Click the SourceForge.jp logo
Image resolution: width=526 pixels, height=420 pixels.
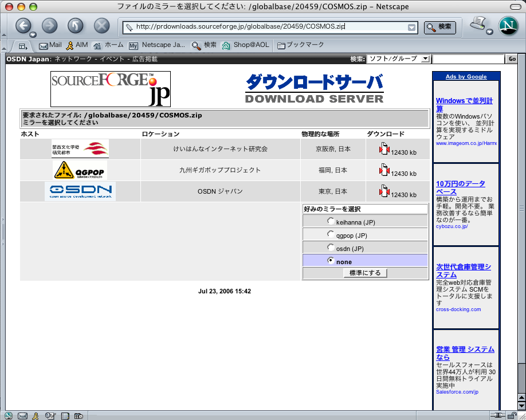[111, 89]
